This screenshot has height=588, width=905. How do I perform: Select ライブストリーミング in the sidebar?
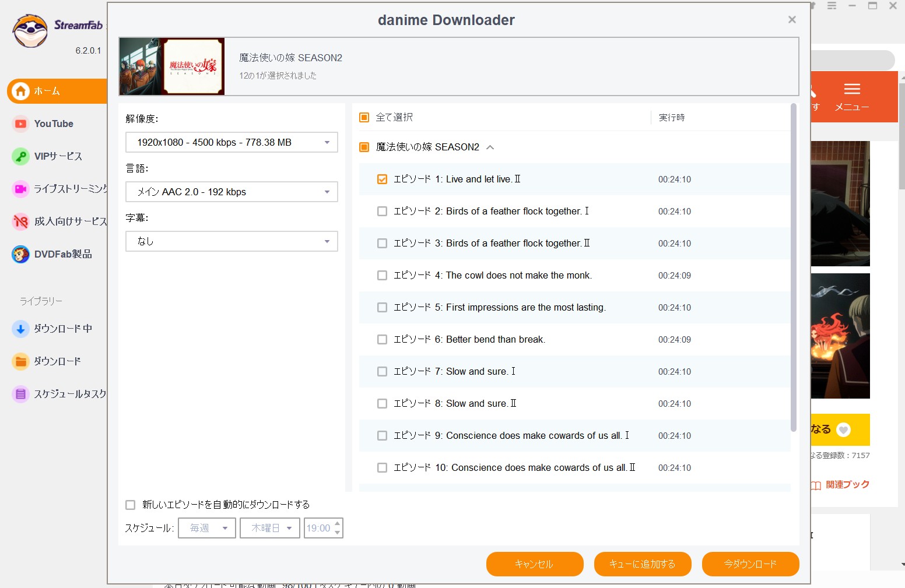click(x=71, y=189)
